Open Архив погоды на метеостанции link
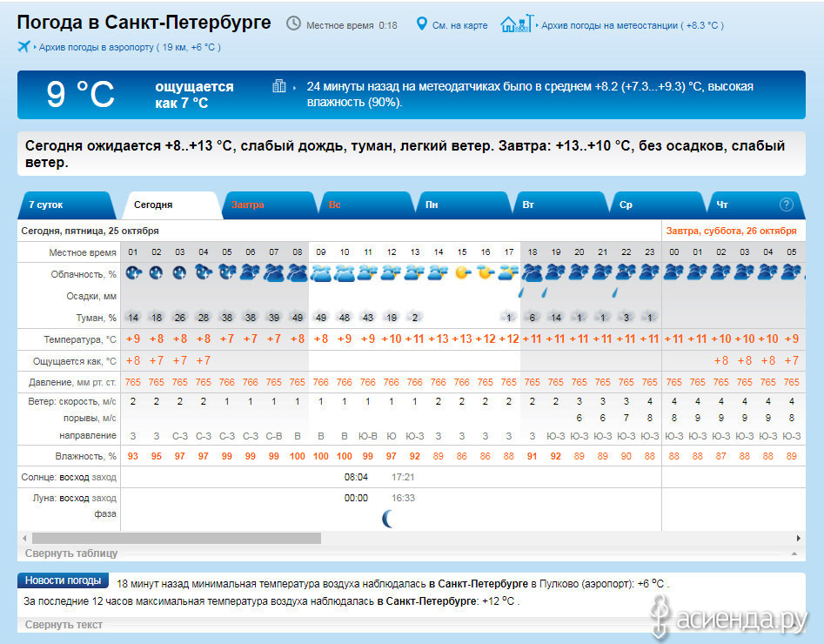This screenshot has height=644, width=824. click(x=633, y=25)
